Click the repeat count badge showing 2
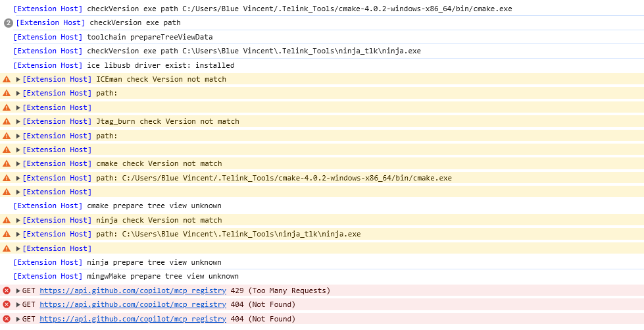This screenshot has width=644, height=330. 9,23
